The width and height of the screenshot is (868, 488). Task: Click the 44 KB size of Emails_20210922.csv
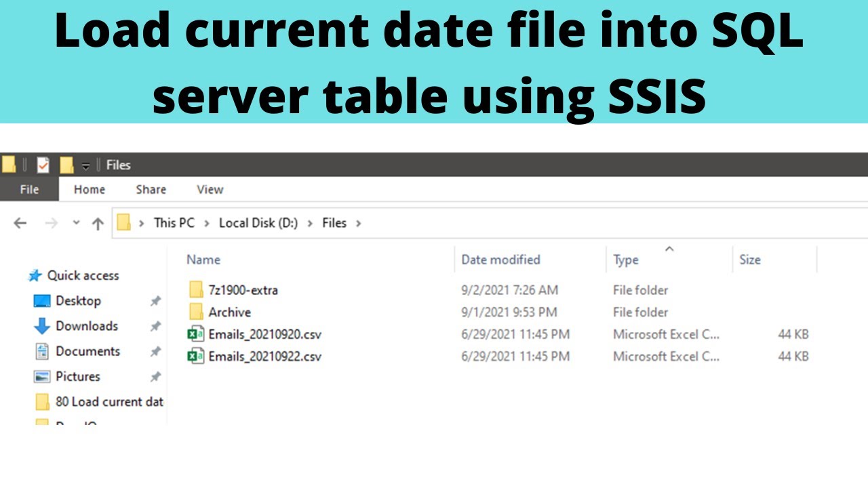[793, 356]
